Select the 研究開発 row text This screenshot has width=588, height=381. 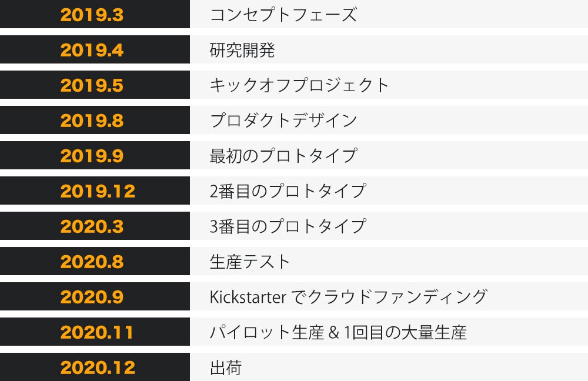click(242, 50)
